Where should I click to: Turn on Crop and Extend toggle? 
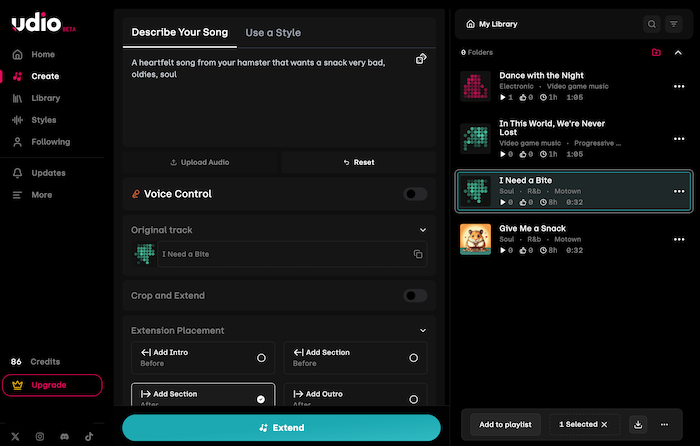point(415,296)
